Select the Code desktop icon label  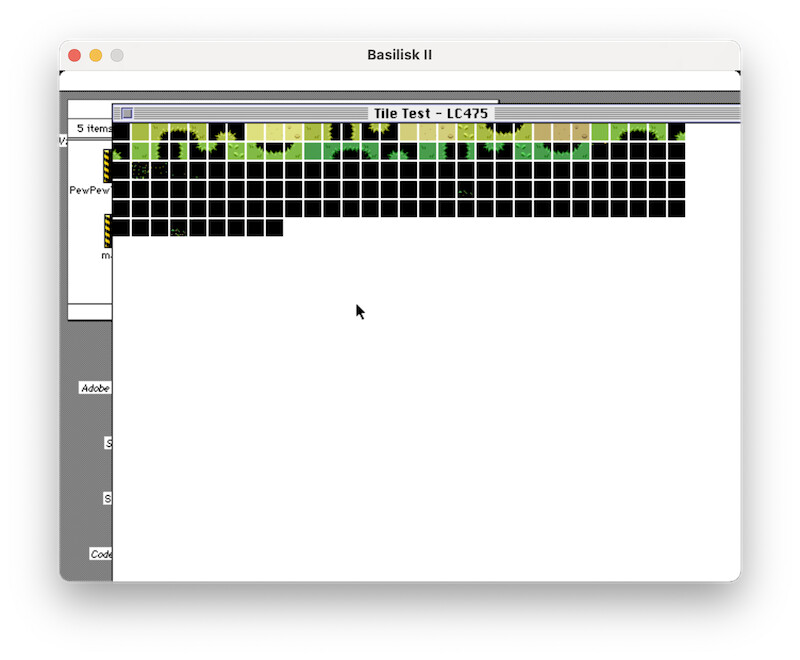point(101,554)
